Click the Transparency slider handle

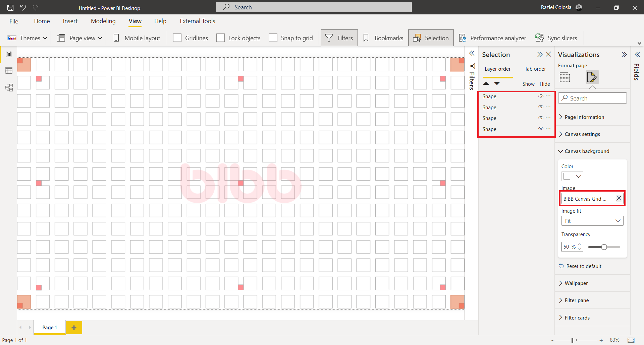pyautogui.click(x=604, y=247)
